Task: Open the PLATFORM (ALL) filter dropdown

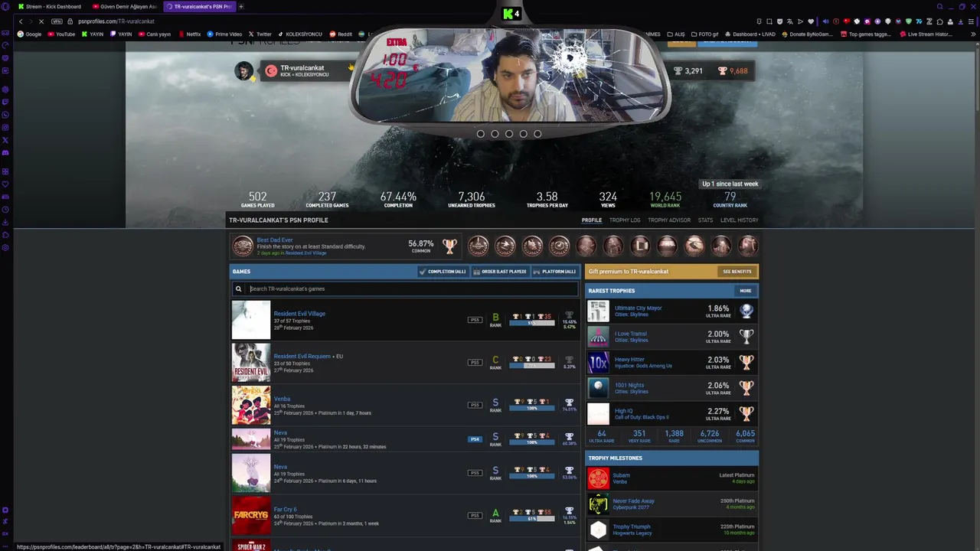Action: [554, 272]
